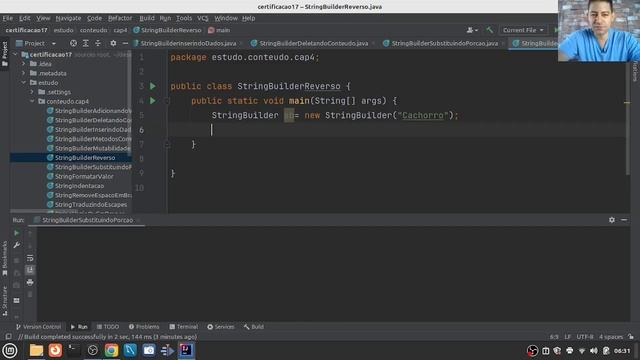
Task: Open the Navigate menu
Action: point(68,18)
